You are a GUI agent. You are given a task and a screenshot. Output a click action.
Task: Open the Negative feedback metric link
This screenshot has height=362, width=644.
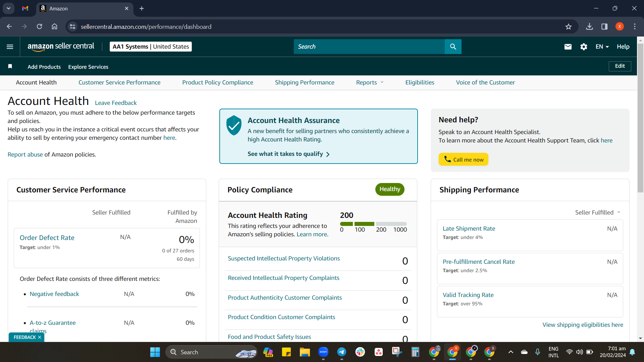point(54,294)
